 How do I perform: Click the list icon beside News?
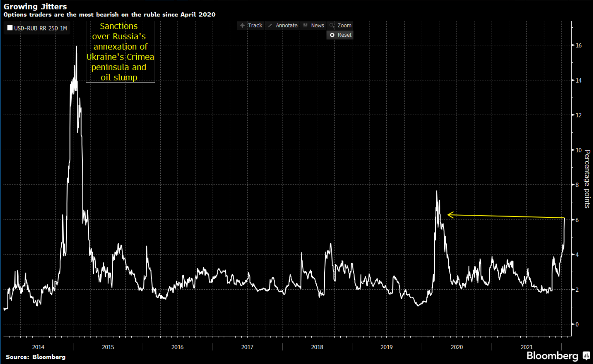tap(305, 26)
